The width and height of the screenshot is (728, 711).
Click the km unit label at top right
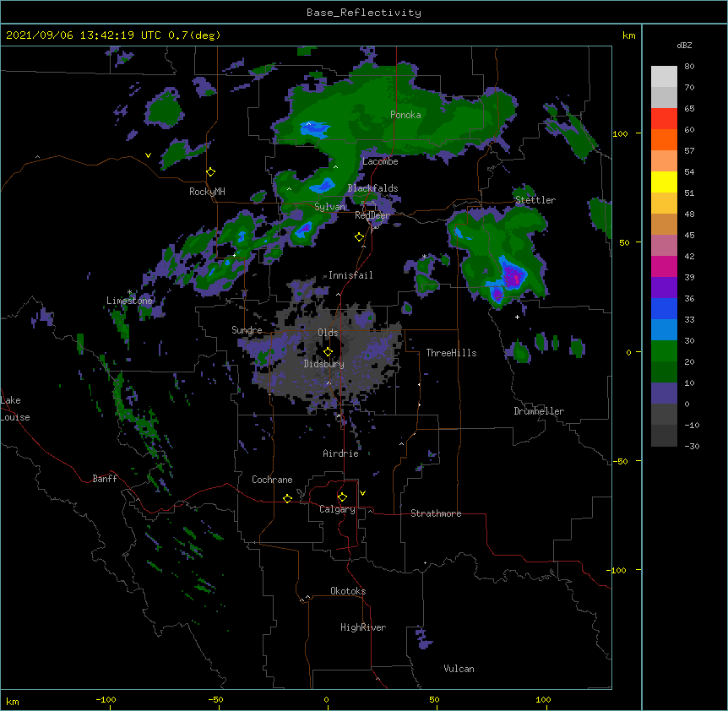click(x=628, y=35)
